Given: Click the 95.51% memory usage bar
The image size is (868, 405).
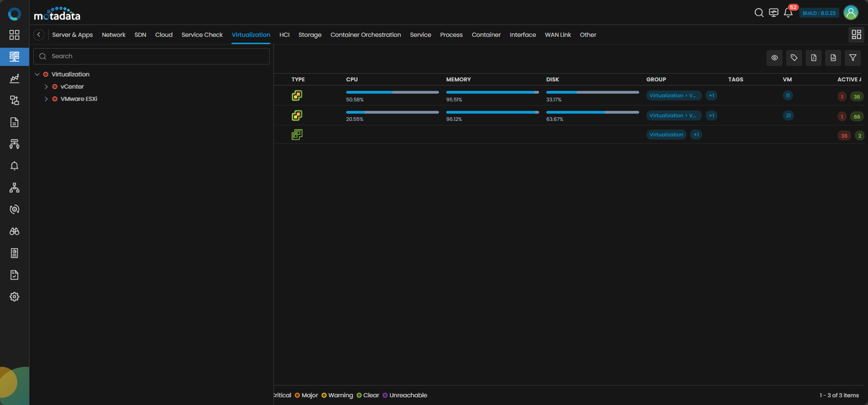Looking at the screenshot, I should click(492, 92).
